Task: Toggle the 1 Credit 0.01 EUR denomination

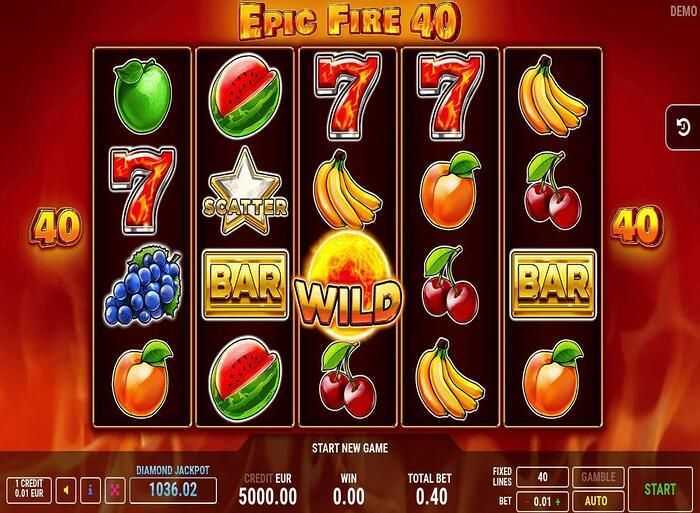Action: tap(29, 489)
